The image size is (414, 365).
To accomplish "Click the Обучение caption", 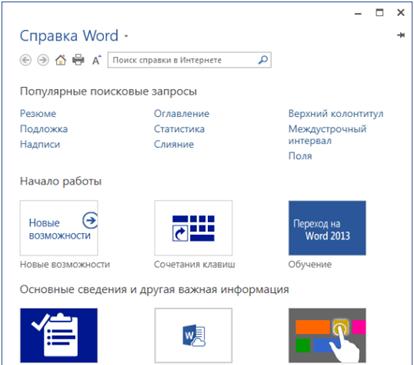I will tap(310, 264).
